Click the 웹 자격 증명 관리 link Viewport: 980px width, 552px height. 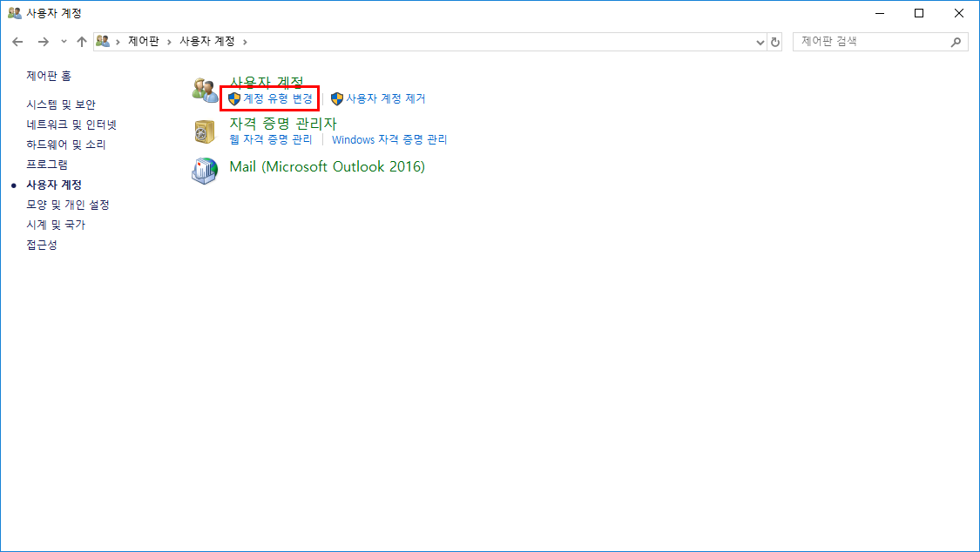pos(271,140)
